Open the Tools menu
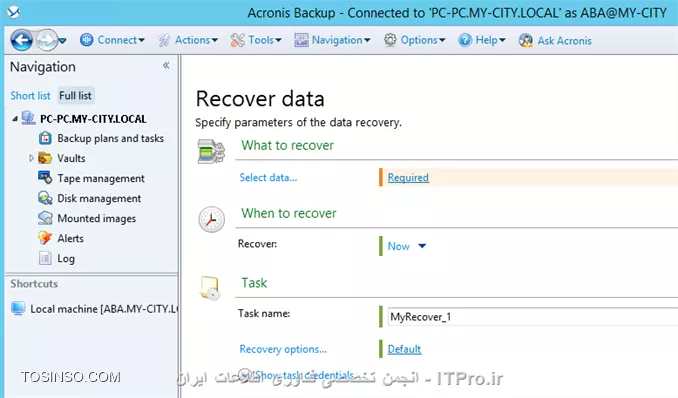Image resolution: width=678 pixels, height=398 pixels. (x=265, y=40)
